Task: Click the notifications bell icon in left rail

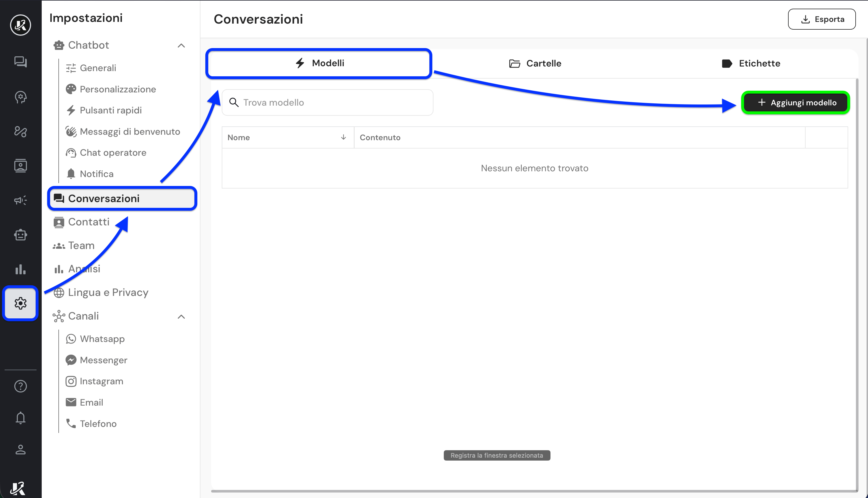Action: 20,418
